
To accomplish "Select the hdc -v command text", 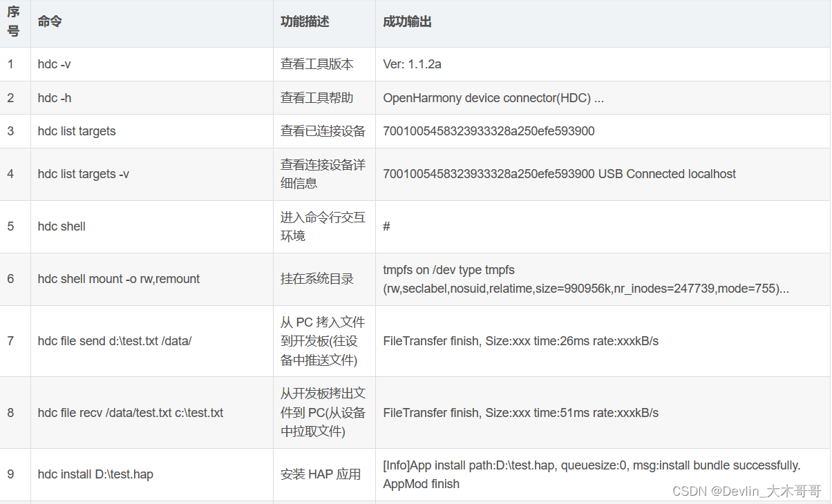I will [x=53, y=64].
